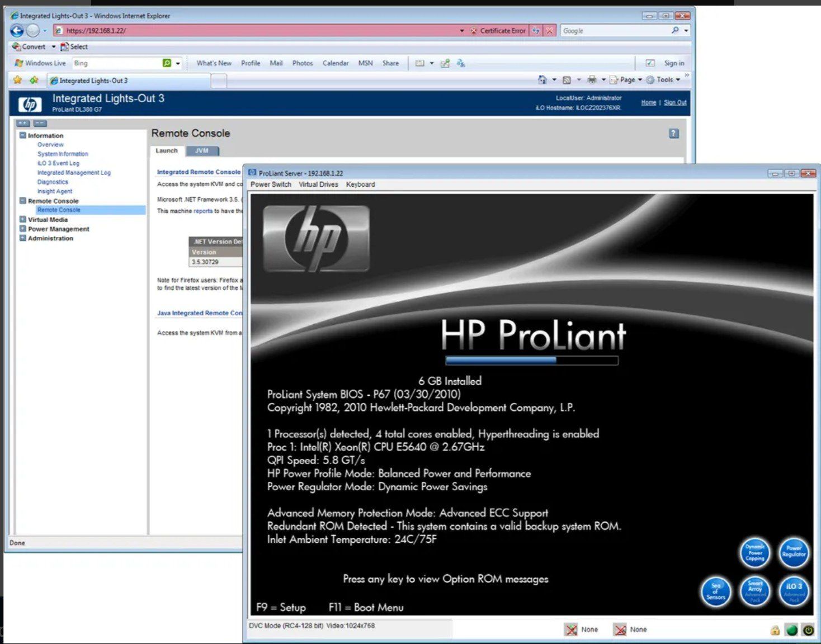
Task: Open the Power Switch menu
Action: pos(271,184)
